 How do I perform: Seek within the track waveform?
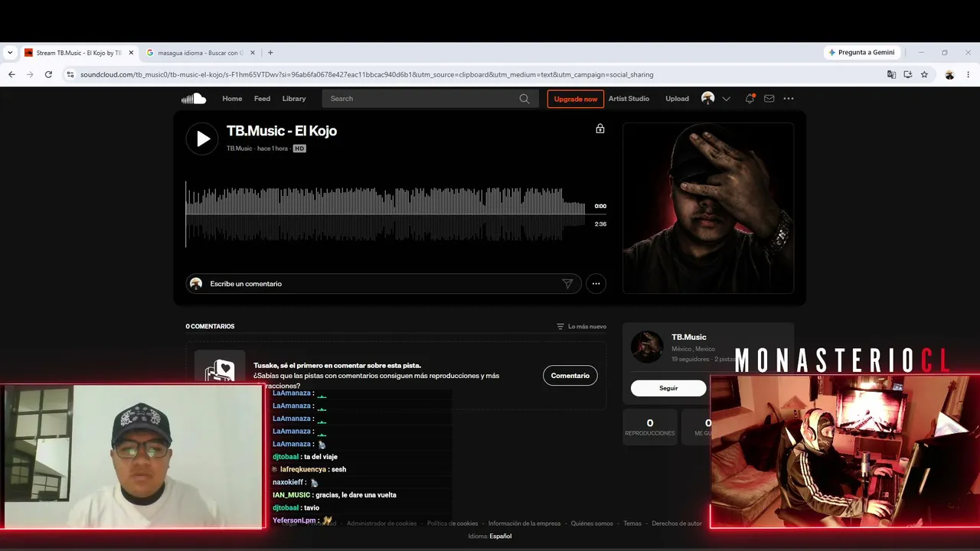pos(385,214)
